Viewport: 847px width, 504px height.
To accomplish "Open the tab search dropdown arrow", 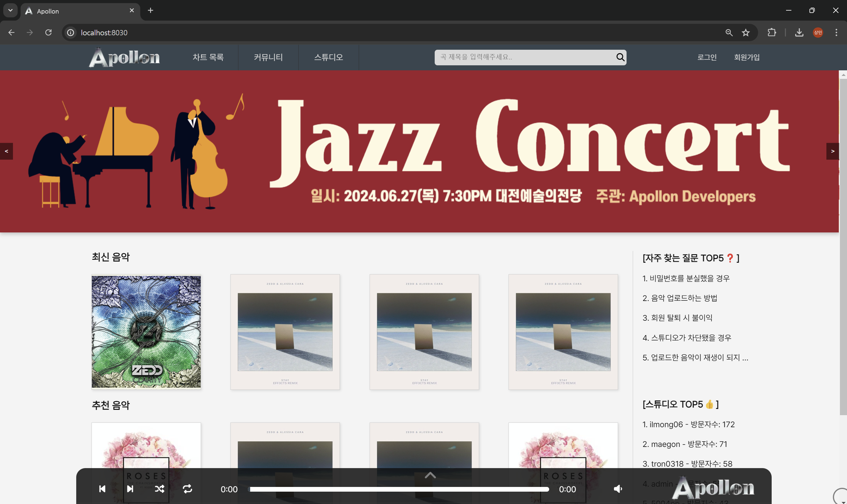I will 10,10.
